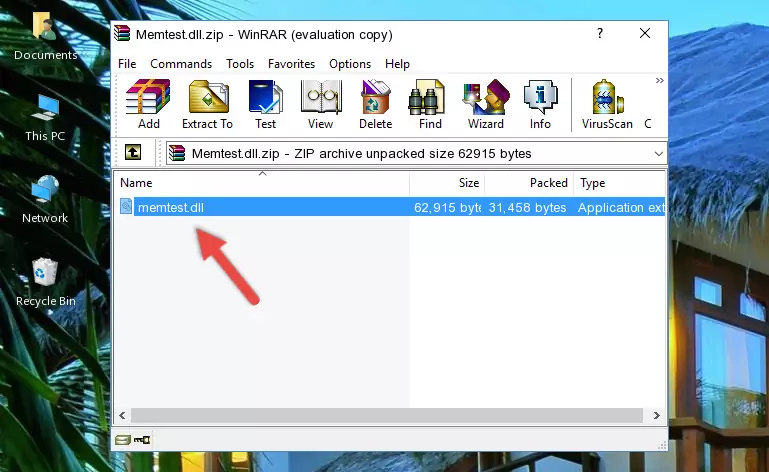The image size is (769, 472).
Task: Click the disk drive status bar icon
Action: (x=123, y=440)
